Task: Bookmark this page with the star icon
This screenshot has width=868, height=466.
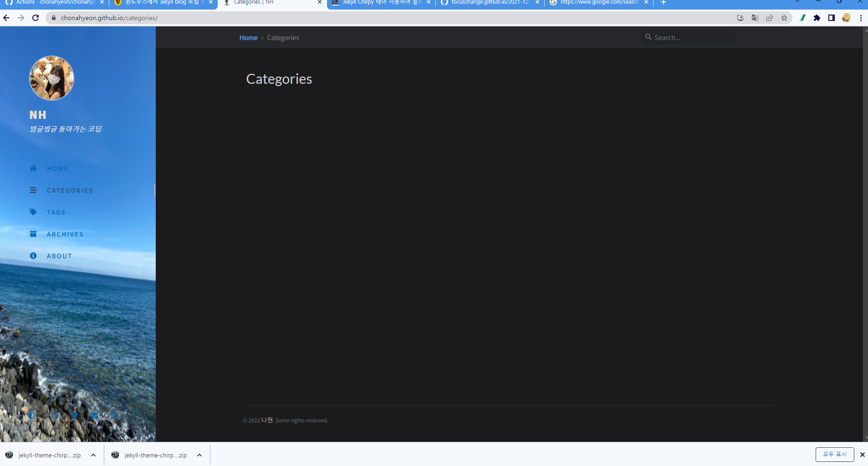Action: coord(784,18)
